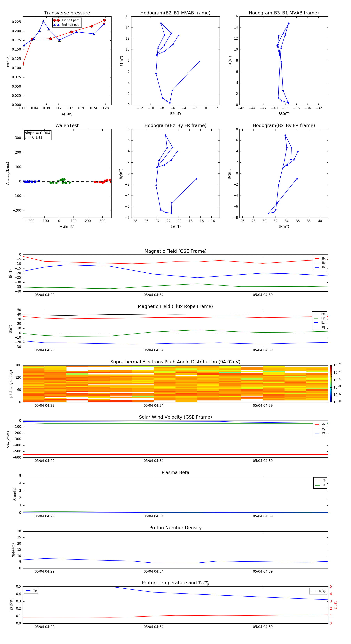Viewport: 351px width, 644px height.
Task: Select the Suprathermal Electrons Pitch Angle Distribution title
Action: [x=175, y=362]
